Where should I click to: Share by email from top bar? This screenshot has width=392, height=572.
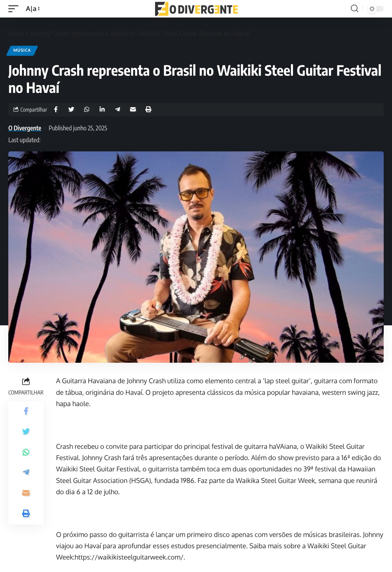(133, 110)
